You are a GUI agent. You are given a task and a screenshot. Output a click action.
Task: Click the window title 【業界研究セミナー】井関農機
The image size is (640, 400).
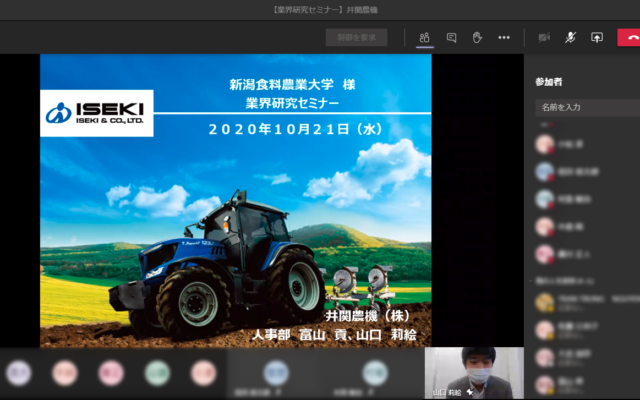pyautogui.click(x=324, y=10)
